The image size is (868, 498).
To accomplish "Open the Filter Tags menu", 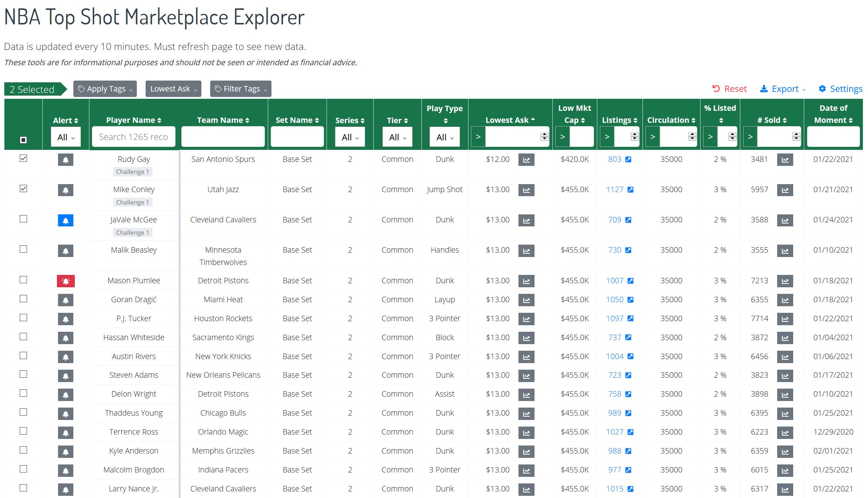I will click(240, 89).
